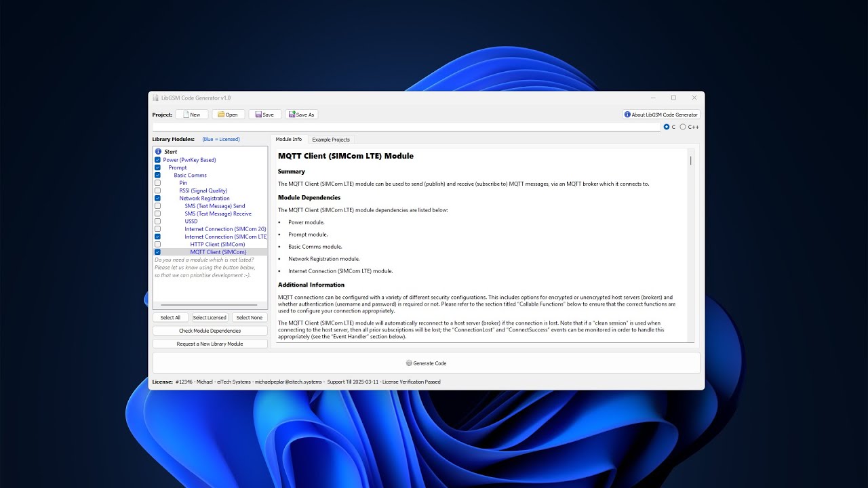
Task: Click the "Additional Information" heading
Action: tap(311, 285)
